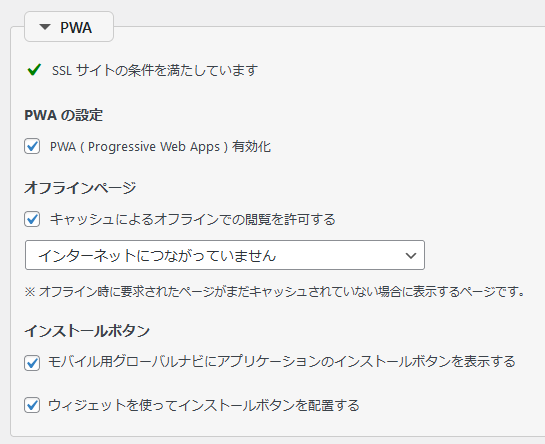Click the ウィジェットを使ってインストールボタンを配置する label

[204, 405]
